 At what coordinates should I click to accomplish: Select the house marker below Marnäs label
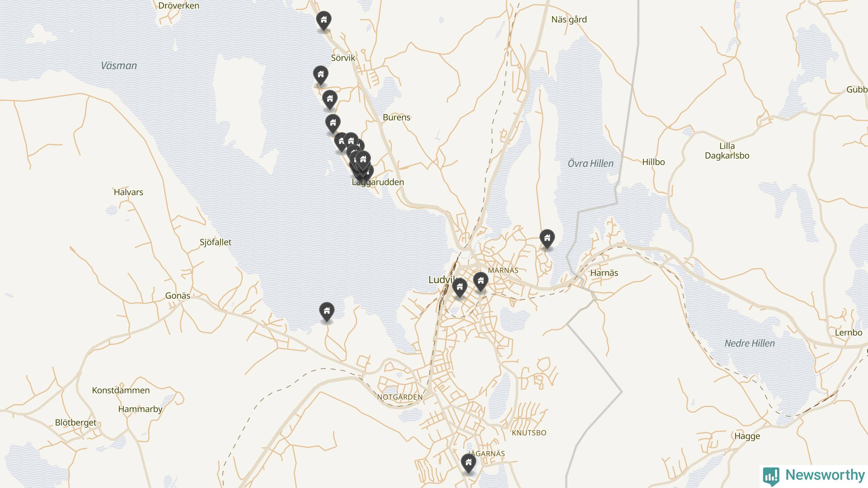point(481,281)
